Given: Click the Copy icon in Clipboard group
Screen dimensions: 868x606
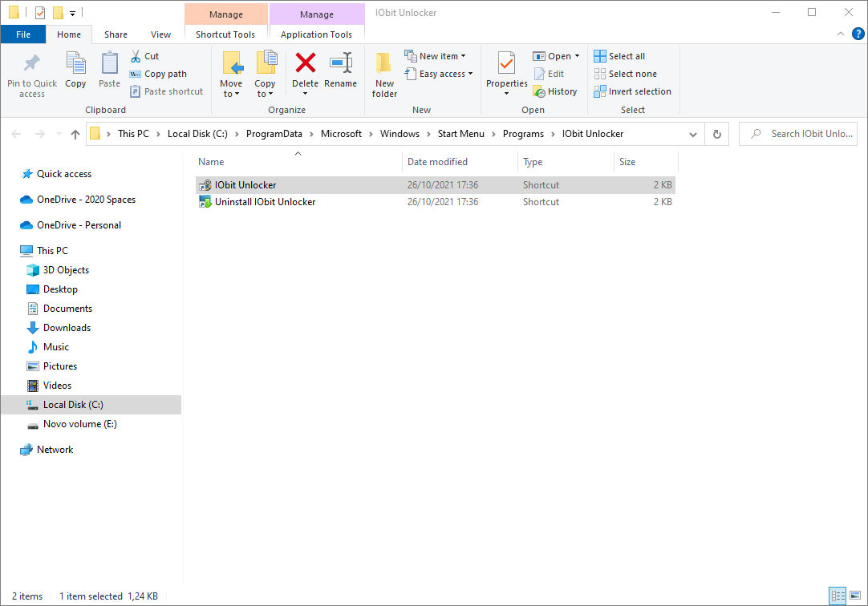Looking at the screenshot, I should [x=75, y=63].
